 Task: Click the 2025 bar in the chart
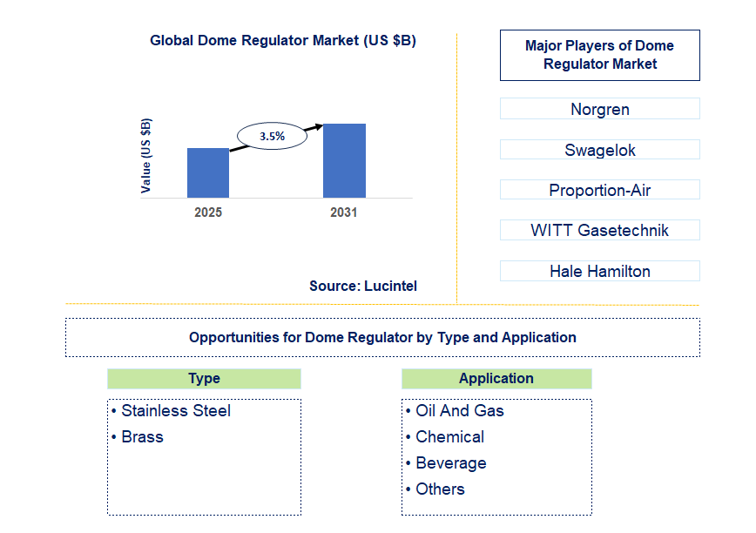click(207, 172)
